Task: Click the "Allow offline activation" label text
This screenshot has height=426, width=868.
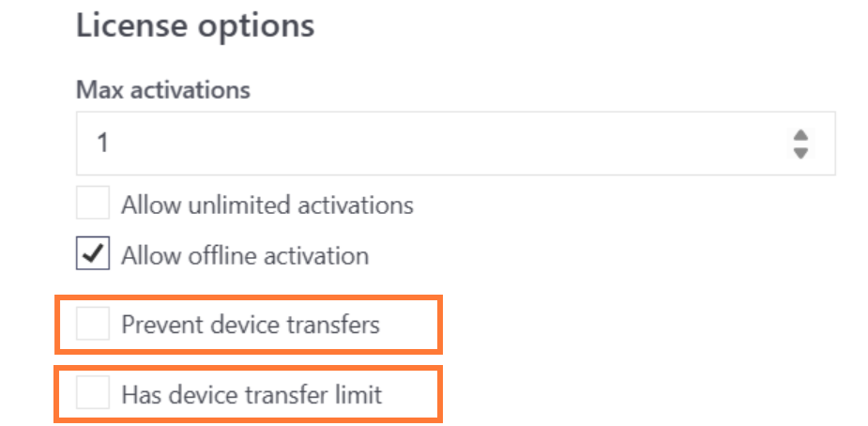Action: click(x=244, y=255)
